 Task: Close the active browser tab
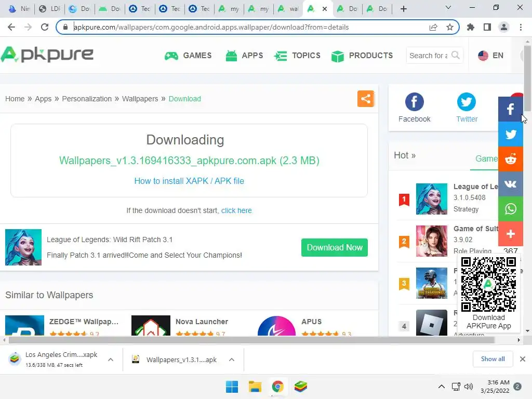pyautogui.click(x=325, y=9)
